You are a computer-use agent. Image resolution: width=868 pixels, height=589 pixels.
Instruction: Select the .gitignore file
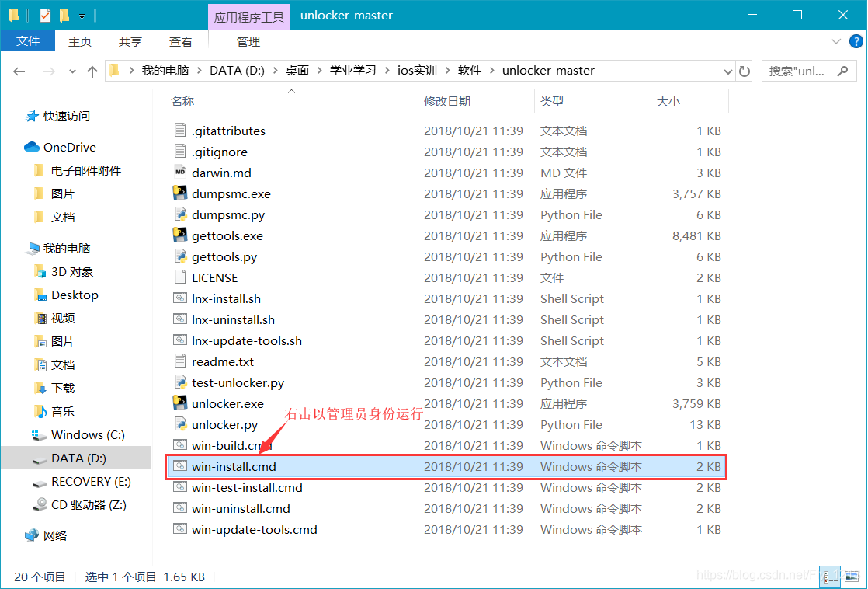click(219, 152)
